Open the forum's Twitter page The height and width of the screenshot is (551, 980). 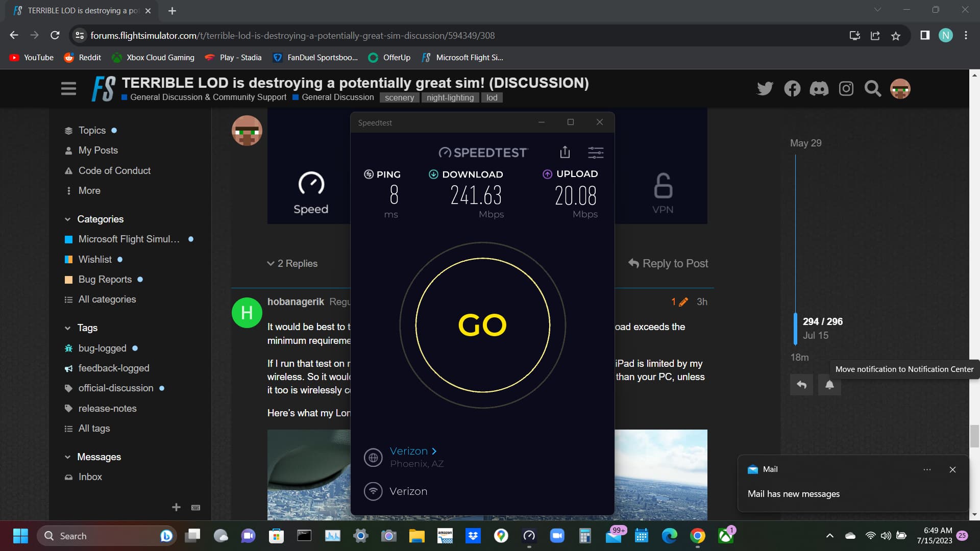[765, 89]
